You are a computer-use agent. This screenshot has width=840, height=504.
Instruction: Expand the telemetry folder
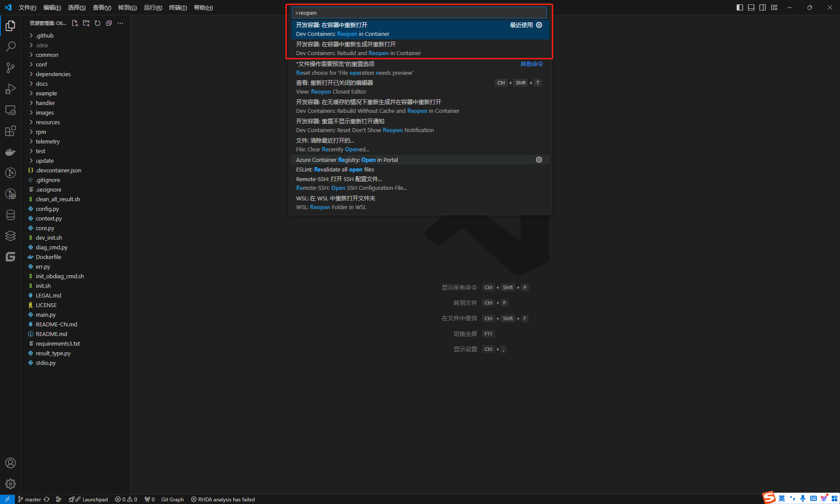[x=47, y=141]
